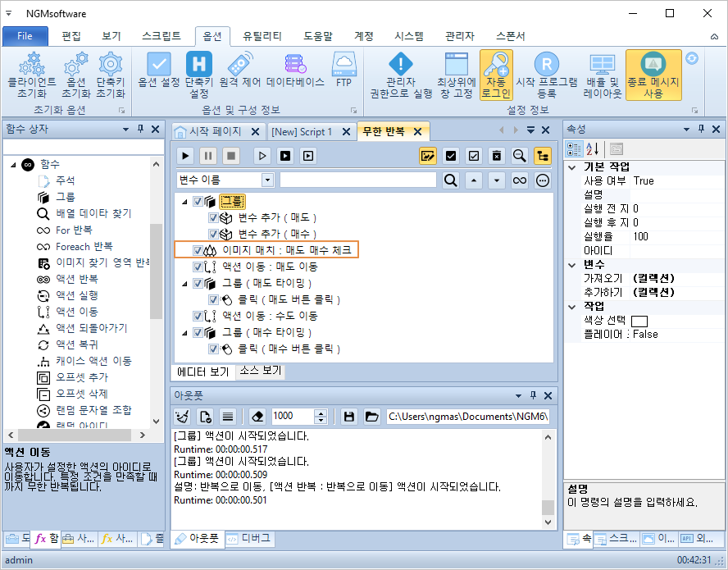Select the For 반복 function
This screenshot has height=570, width=728.
point(74,230)
